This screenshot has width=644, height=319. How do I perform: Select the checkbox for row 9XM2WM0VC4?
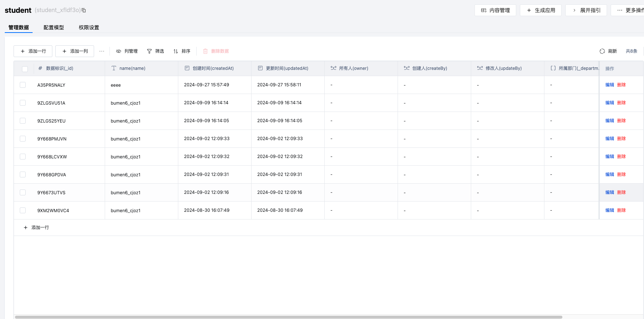pos(23,210)
